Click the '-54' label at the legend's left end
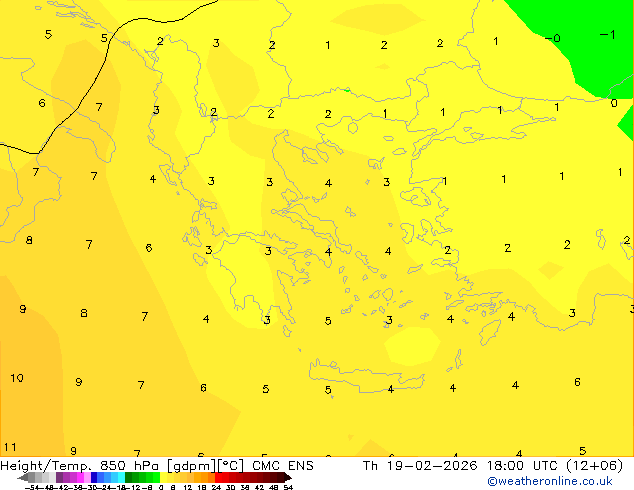The height and width of the screenshot is (490, 634). (32, 488)
